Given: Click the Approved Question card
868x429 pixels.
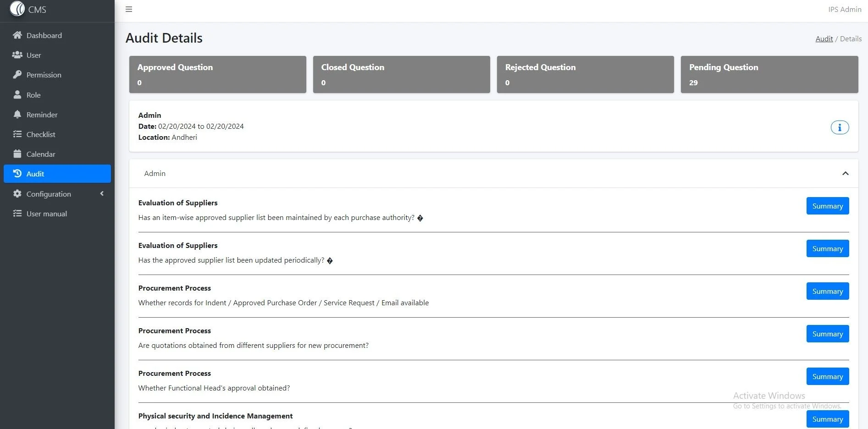Looking at the screenshot, I should click(x=217, y=74).
